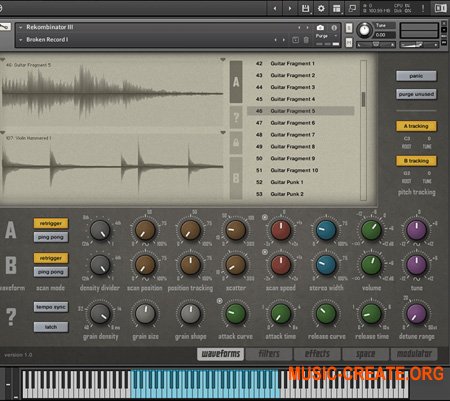Expand the Rekombinator III instrument dropdown
The image size is (450, 401).
[x=21, y=27]
